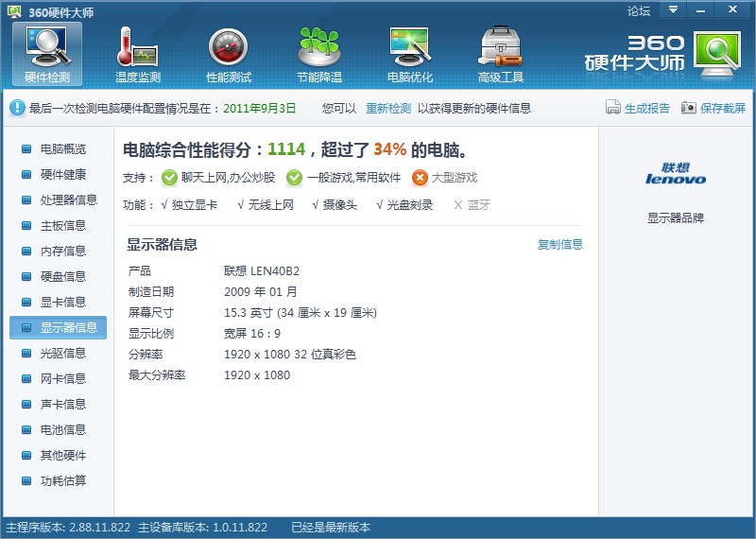756x539 pixels.
Task: Click the 论坛 forum link
Action: pos(639,10)
